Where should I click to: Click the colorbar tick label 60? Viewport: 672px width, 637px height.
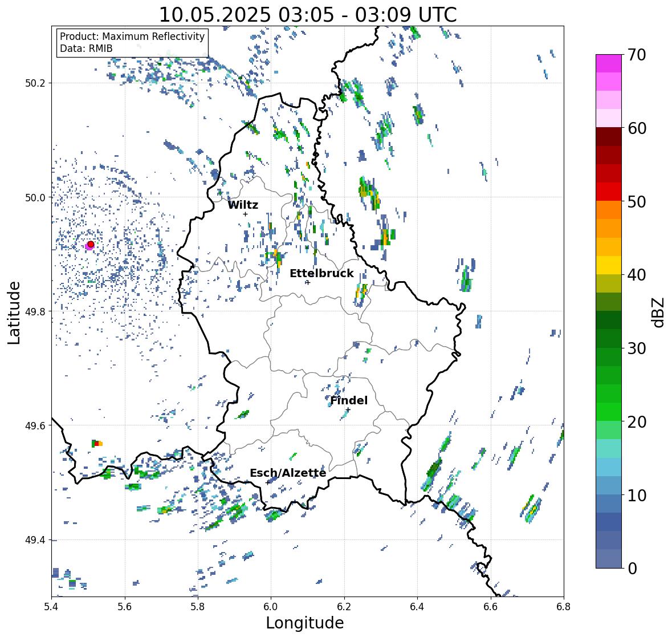point(637,128)
